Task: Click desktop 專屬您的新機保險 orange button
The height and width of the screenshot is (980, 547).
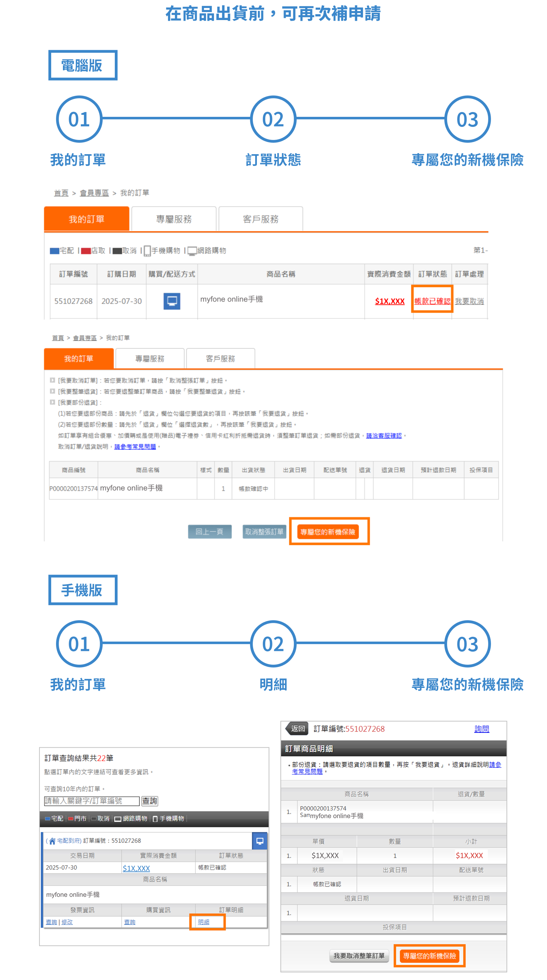Action: click(x=328, y=531)
